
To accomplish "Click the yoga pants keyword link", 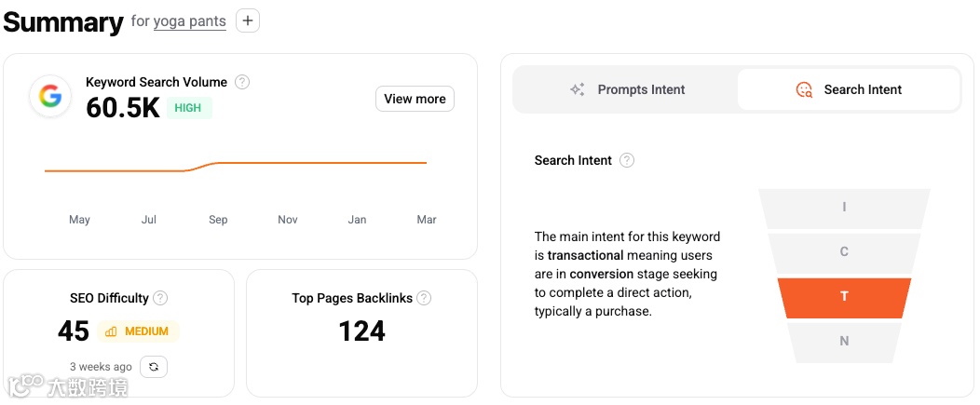I will (190, 20).
